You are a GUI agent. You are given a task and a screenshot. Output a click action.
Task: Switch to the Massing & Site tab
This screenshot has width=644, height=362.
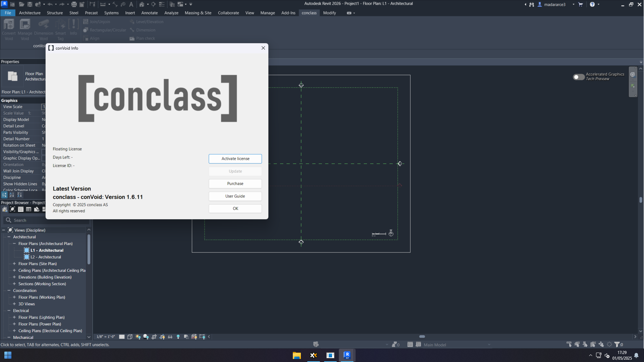click(198, 13)
